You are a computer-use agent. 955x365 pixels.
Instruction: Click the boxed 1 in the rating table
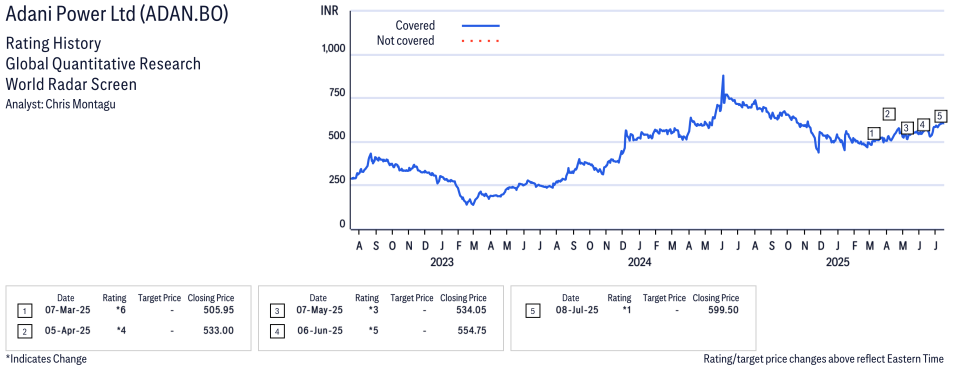[x=24, y=312]
